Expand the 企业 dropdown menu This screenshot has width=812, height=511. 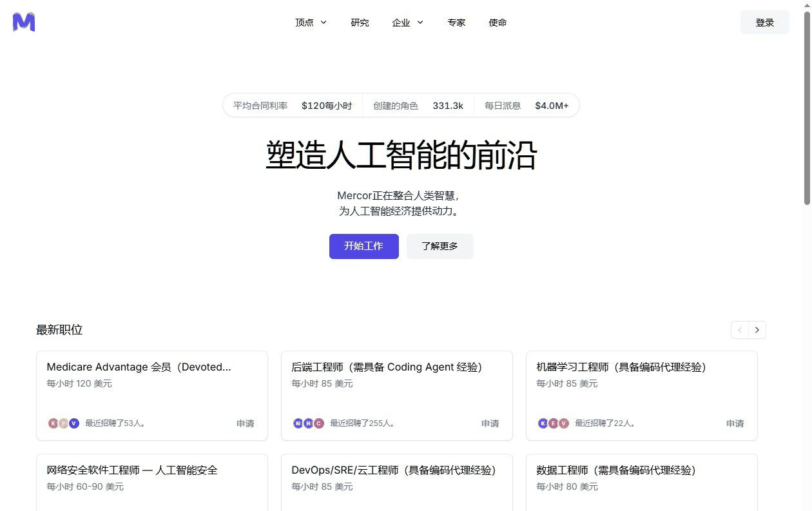(x=408, y=23)
